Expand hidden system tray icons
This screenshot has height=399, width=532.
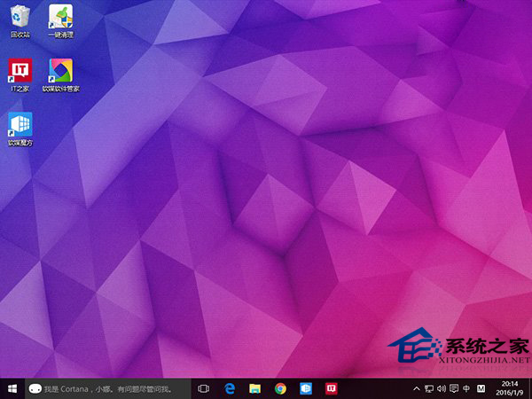pyautogui.click(x=417, y=389)
